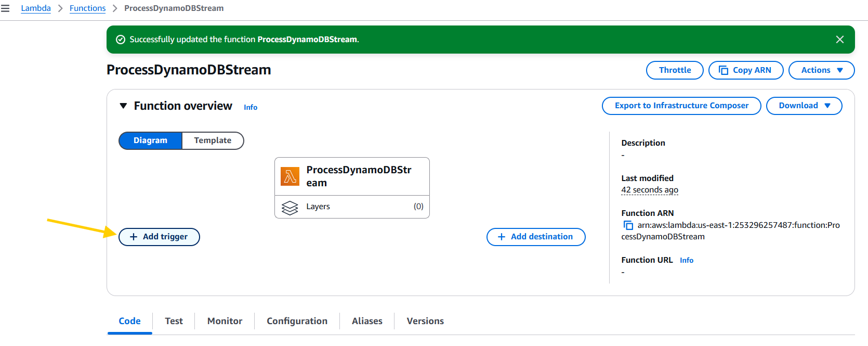Click the Layers stack icon
Image resolution: width=868 pixels, height=346 pixels.
coord(290,207)
